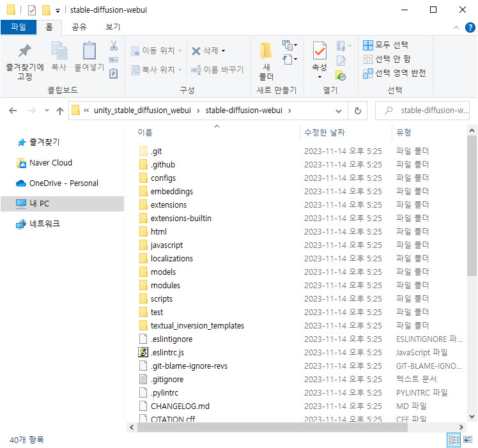Switch to Details view icon in status bar
The height and width of the screenshot is (448, 478).
click(x=454, y=440)
